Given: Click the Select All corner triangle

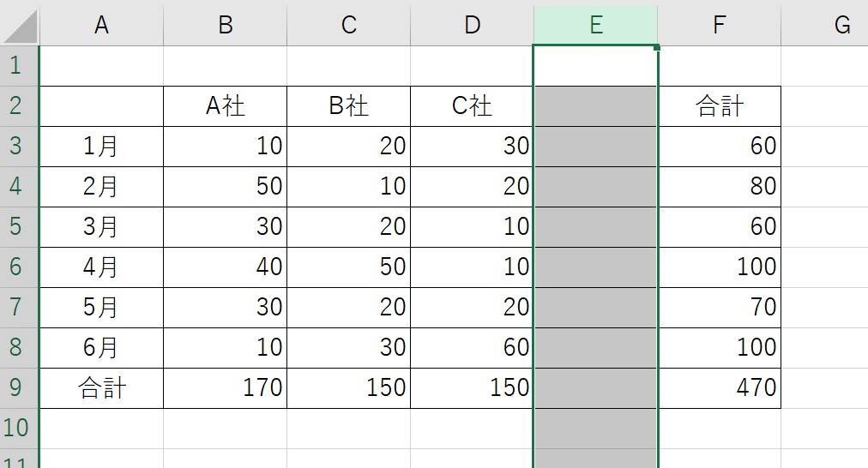Looking at the screenshot, I should (x=21, y=27).
